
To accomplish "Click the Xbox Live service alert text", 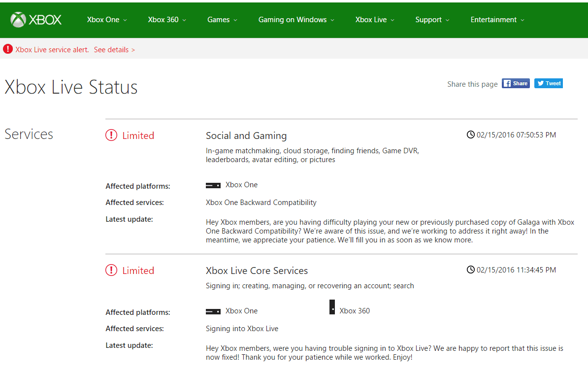I will click(x=52, y=49).
